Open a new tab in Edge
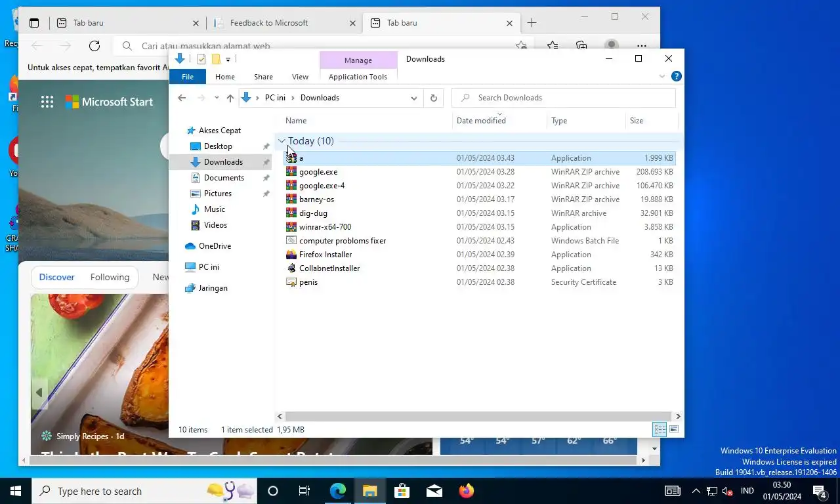 (532, 23)
